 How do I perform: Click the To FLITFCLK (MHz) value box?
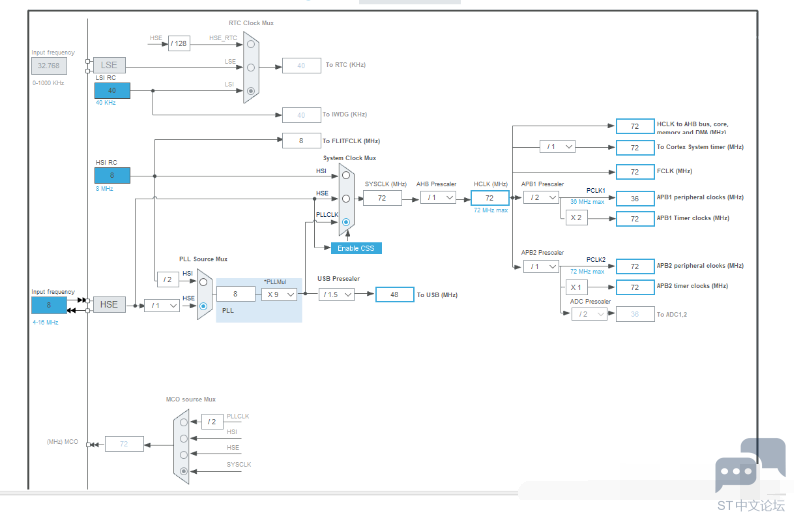[301, 141]
